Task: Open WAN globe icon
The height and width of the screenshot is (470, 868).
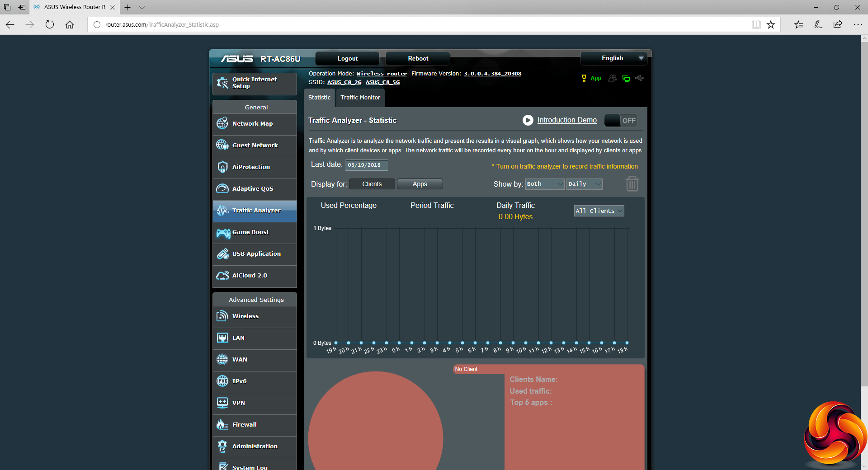Action: 222,359
